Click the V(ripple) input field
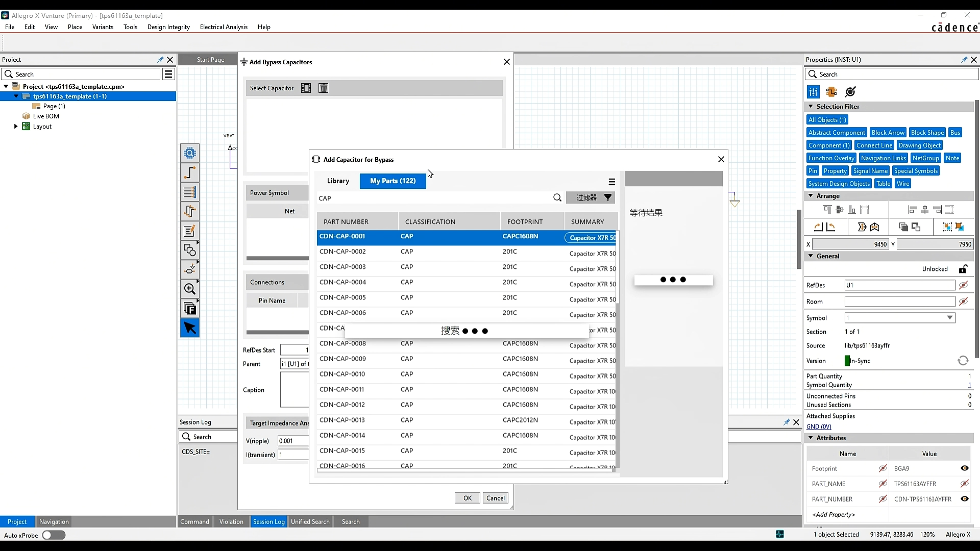The height and width of the screenshot is (551, 980). tap(293, 441)
